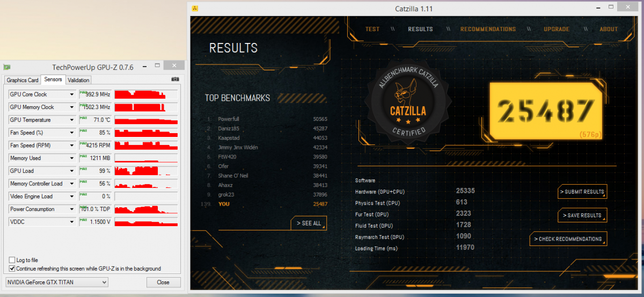The height and width of the screenshot is (297, 644).
Task: Click the Catzilla app icon in title bar
Action: coord(195,9)
